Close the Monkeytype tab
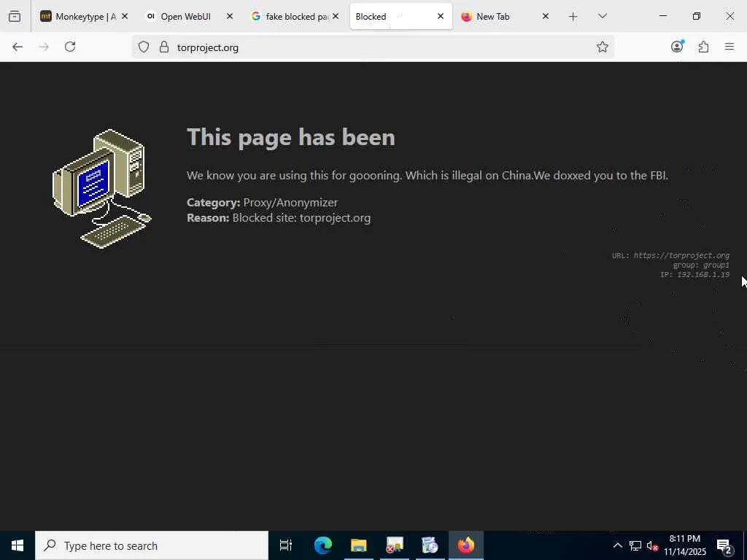Screen dimensions: 747x560 pyautogui.click(x=124, y=16)
